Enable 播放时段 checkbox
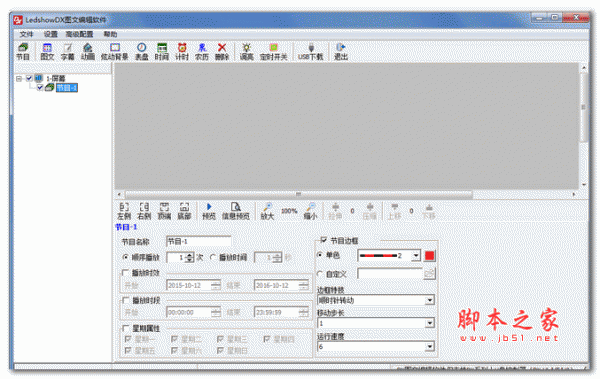Image resolution: width=600 pixels, height=379 pixels. click(x=125, y=300)
